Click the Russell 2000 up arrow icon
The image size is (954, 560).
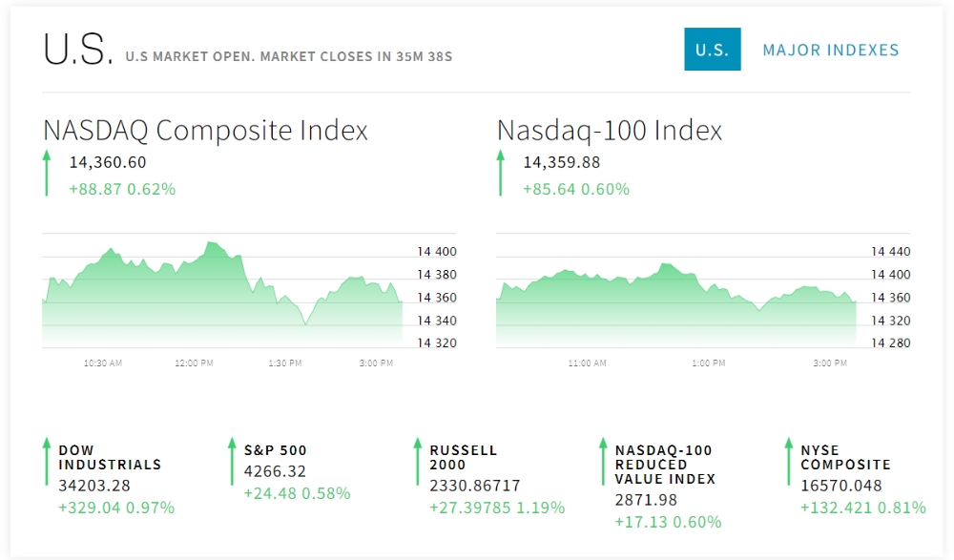417,462
